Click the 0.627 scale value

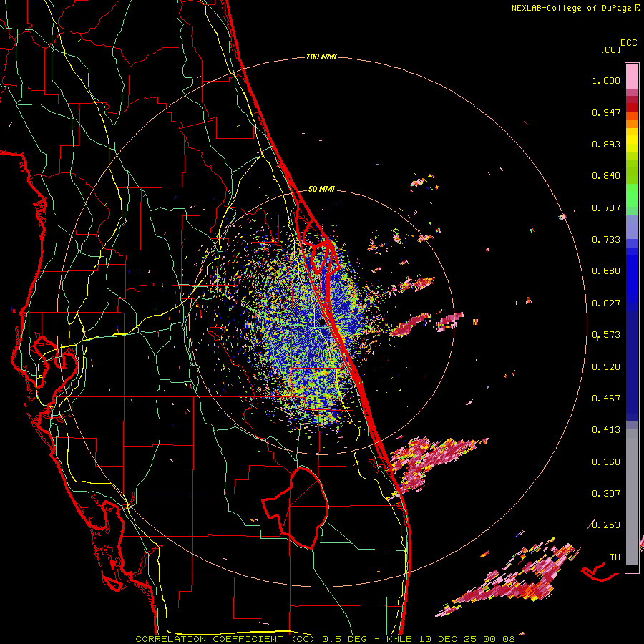point(606,303)
